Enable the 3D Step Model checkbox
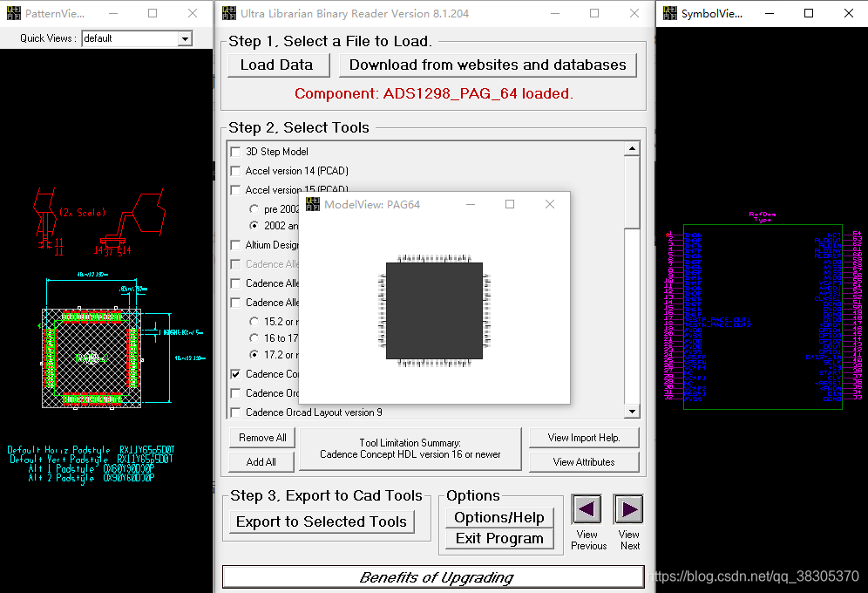The image size is (868, 593). pyautogui.click(x=235, y=152)
